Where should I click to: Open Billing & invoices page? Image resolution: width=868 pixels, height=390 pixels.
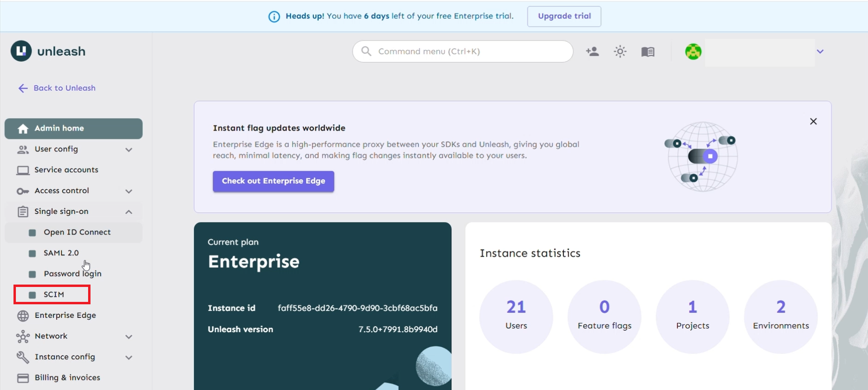(74, 377)
